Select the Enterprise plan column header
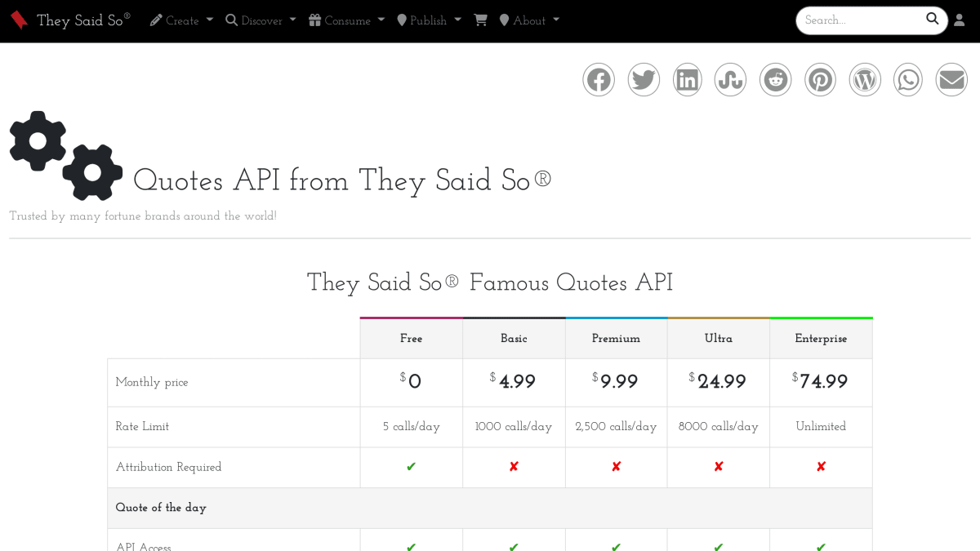Image resolution: width=980 pixels, height=551 pixels. pyautogui.click(x=821, y=339)
